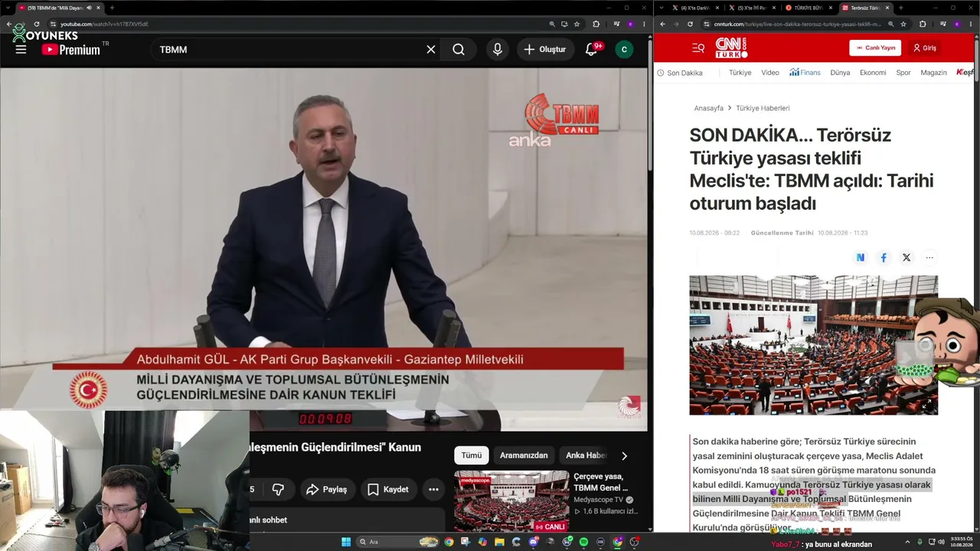Viewport: 980px width, 551px height.
Task: Open a new tab in the YouTube window
Action: coord(112,8)
